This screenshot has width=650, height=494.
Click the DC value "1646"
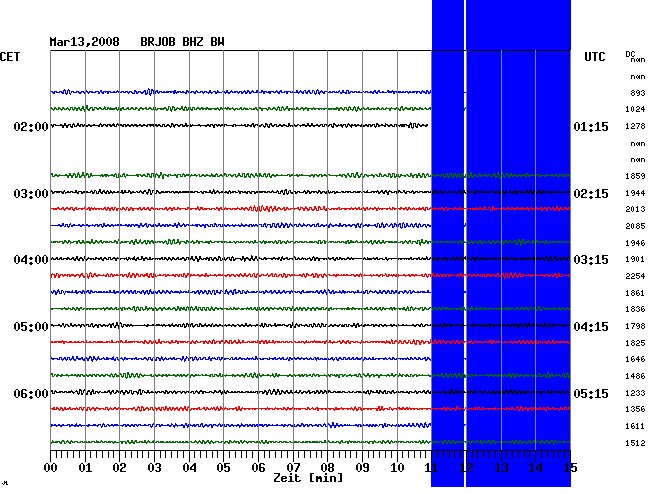[x=635, y=359]
